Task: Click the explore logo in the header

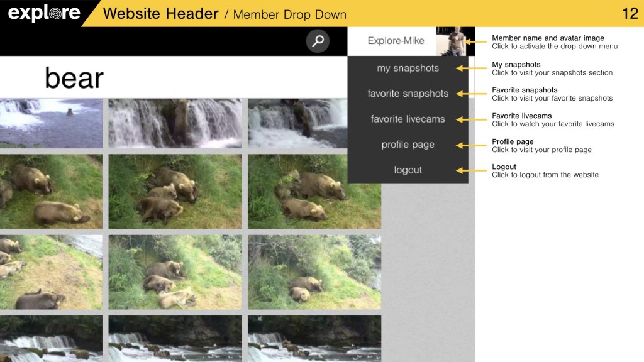Action: pyautogui.click(x=44, y=13)
